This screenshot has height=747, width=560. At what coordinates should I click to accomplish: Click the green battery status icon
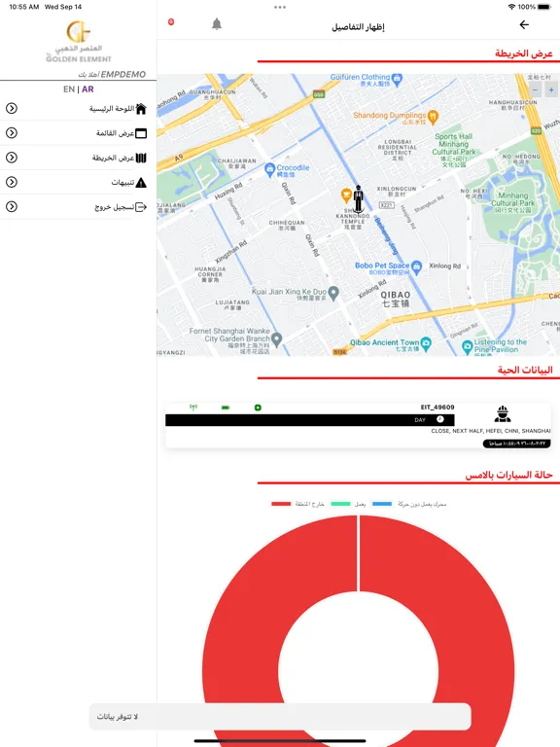tap(226, 408)
